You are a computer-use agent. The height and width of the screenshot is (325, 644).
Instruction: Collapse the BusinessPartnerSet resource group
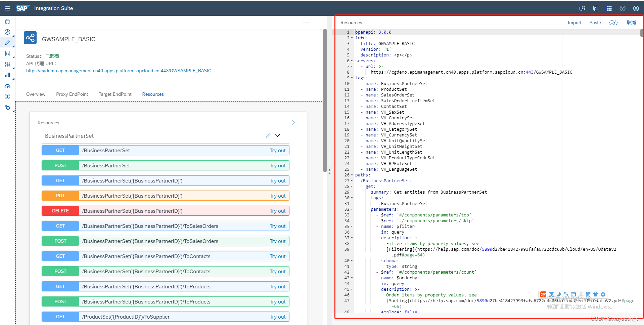(x=277, y=135)
